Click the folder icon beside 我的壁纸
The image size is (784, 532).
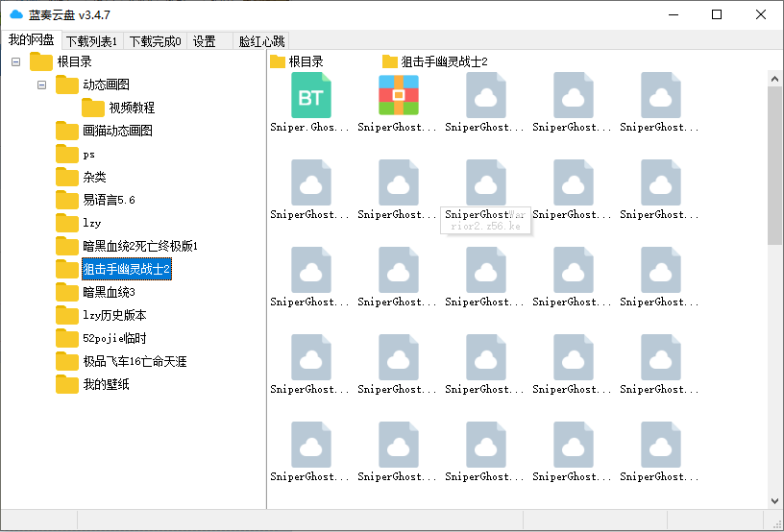(x=67, y=384)
